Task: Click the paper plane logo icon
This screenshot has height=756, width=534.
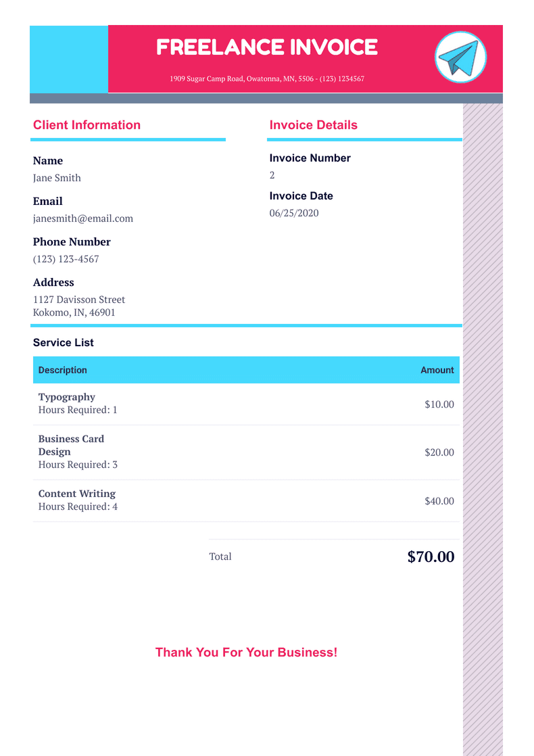Action: (x=460, y=57)
